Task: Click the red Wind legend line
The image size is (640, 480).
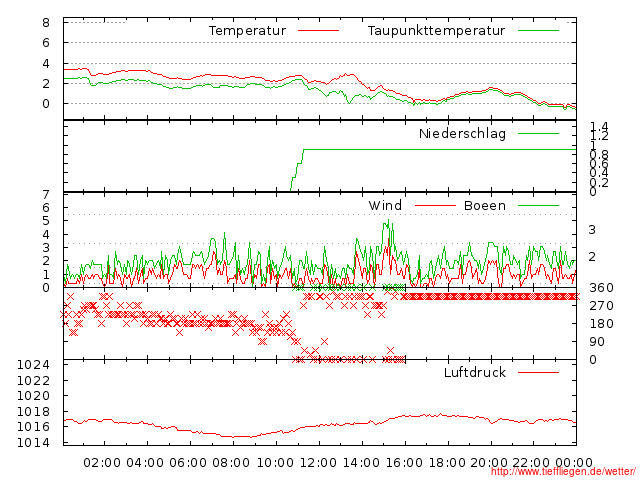Action: (x=435, y=205)
